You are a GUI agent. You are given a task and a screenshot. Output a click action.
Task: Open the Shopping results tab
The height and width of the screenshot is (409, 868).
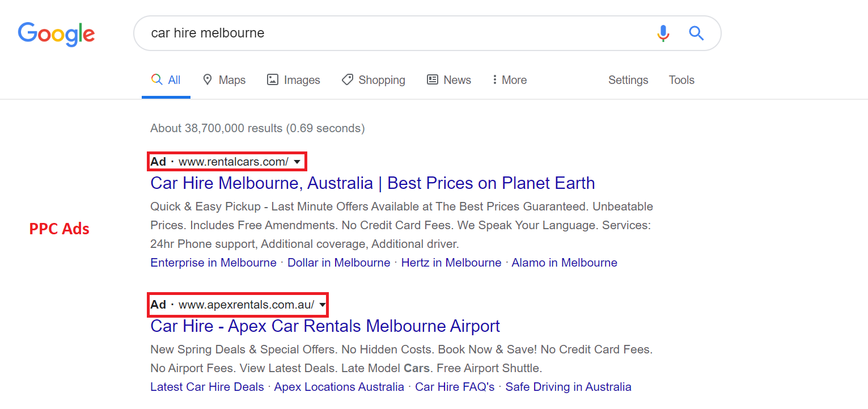(x=374, y=80)
